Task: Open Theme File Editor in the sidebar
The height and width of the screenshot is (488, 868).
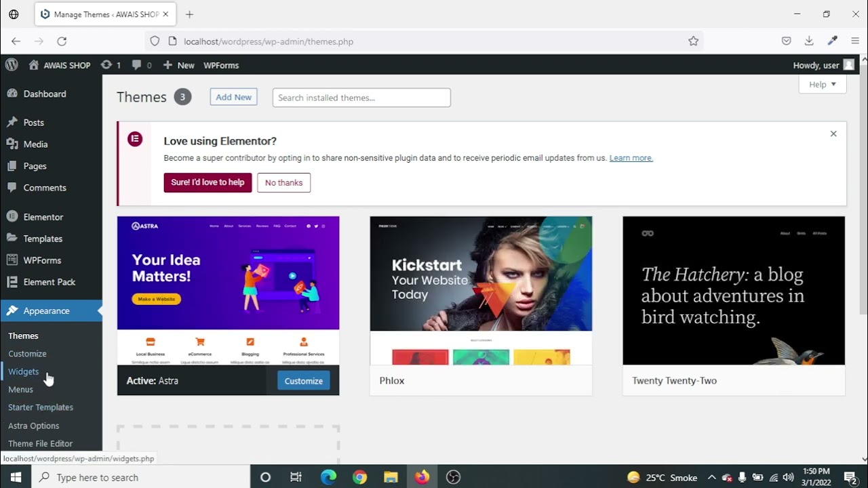Action: (41, 443)
